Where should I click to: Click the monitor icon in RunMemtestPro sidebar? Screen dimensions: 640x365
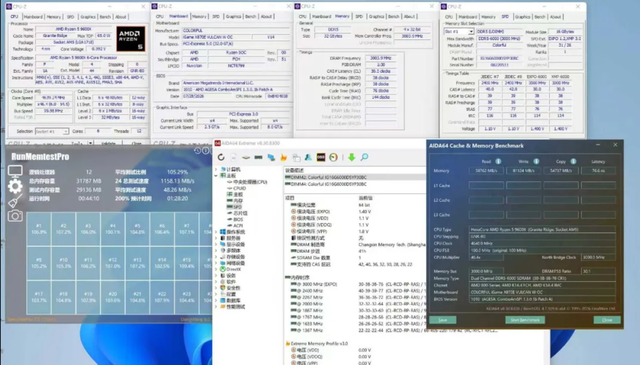(15, 172)
